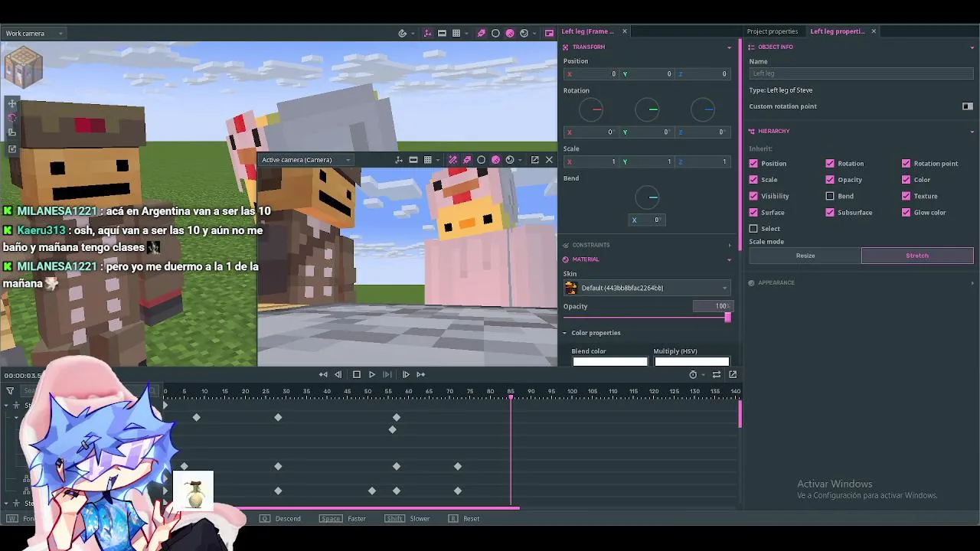This screenshot has height=551, width=980.
Task: Select flat shading mode circle in main viewport
Action: (495, 34)
